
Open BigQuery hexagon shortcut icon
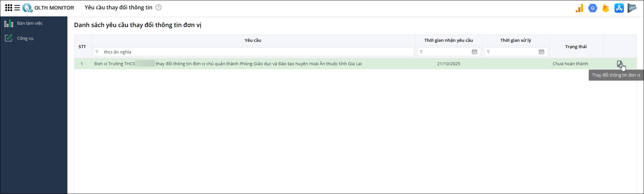coord(592,8)
